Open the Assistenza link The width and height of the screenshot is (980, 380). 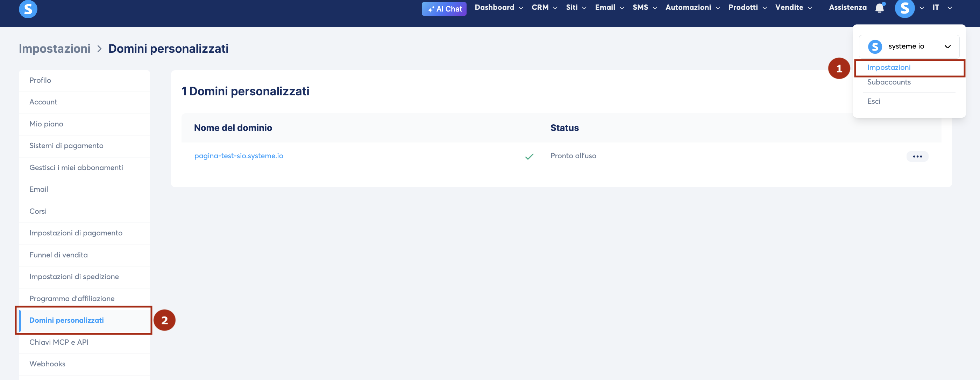point(847,7)
